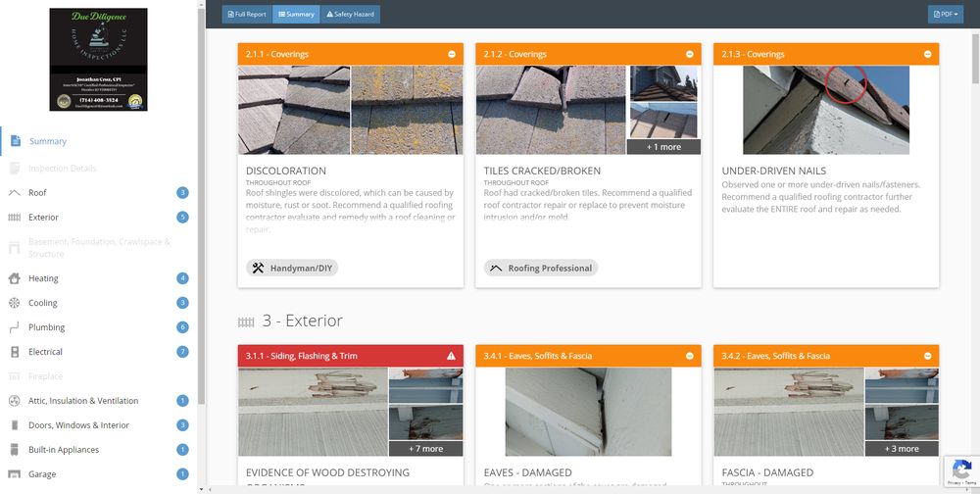Click the Doors, Windows door icon
The width and height of the screenshot is (980, 494).
pyautogui.click(x=15, y=425)
